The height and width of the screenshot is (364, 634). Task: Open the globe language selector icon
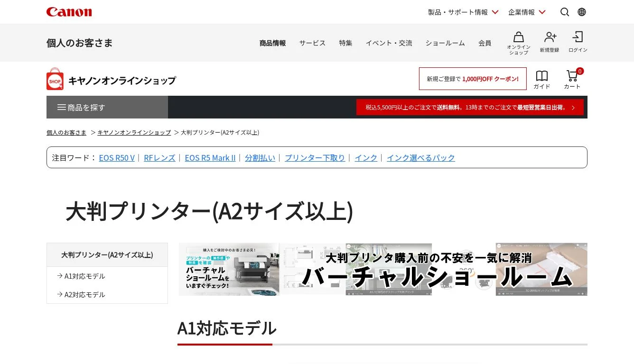(x=582, y=12)
